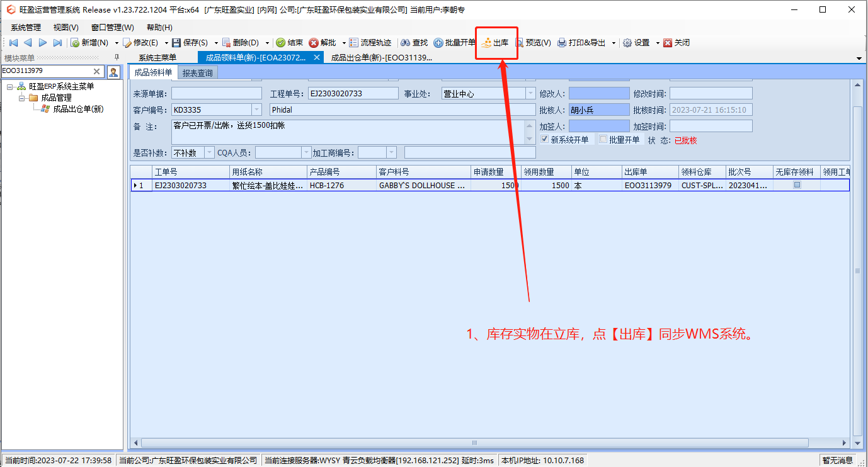Open 流程轨迹 process trace
This screenshot has width=868, height=467.
pyautogui.click(x=370, y=43)
